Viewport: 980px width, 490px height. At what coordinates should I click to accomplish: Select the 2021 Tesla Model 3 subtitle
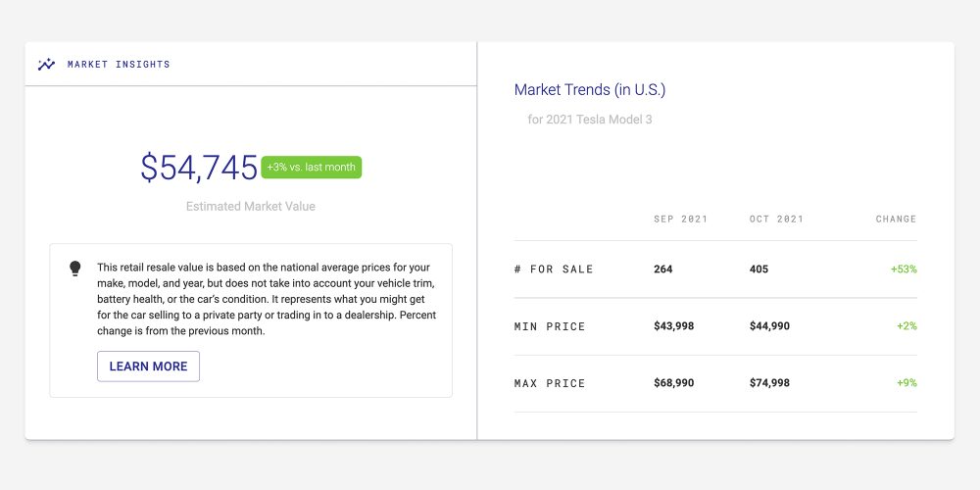point(589,120)
